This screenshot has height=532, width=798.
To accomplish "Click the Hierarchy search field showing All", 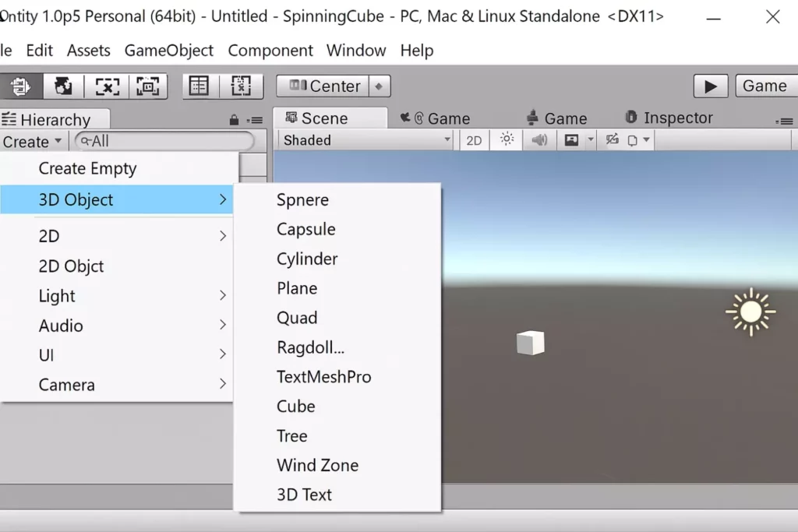I will pyautogui.click(x=164, y=141).
